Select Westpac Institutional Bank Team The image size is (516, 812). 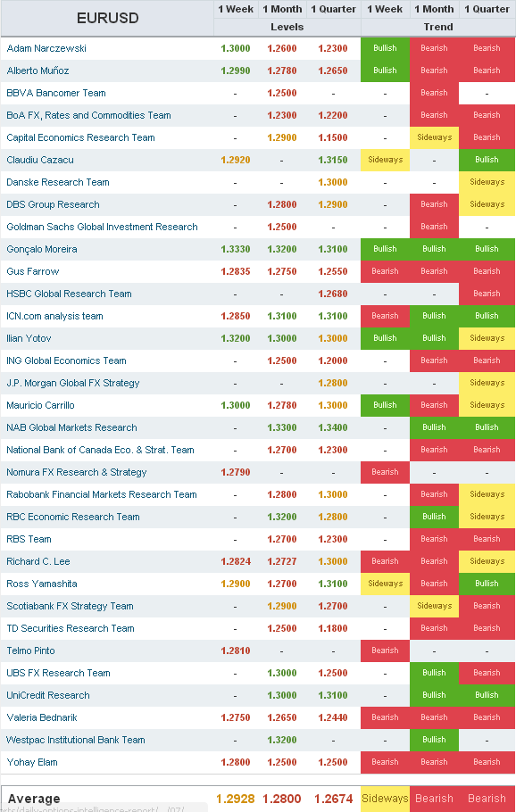click(x=76, y=739)
